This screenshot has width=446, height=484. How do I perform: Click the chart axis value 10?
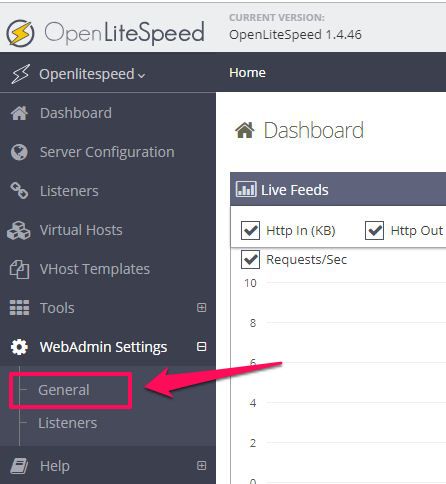click(x=250, y=283)
